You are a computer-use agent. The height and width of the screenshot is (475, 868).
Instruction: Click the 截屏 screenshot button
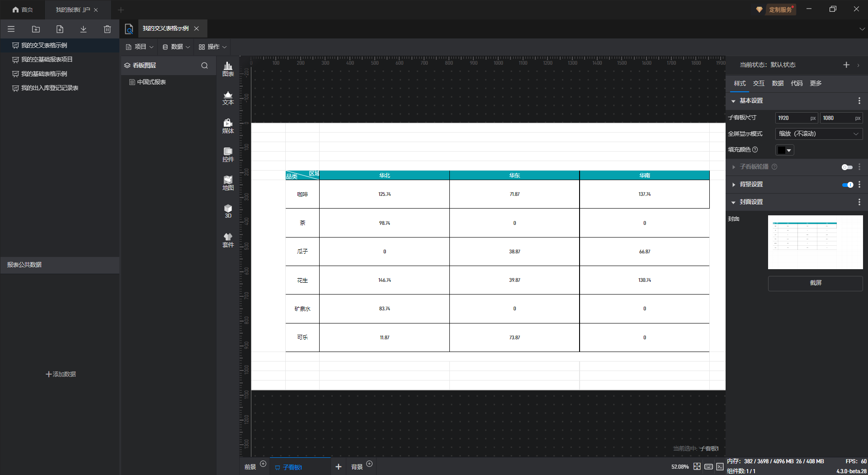[x=815, y=283]
